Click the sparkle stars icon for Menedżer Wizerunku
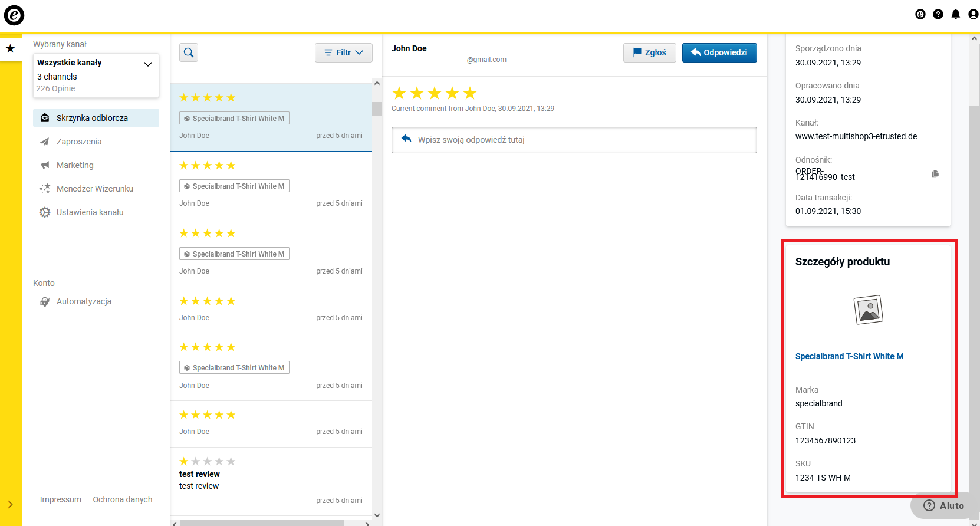 tap(45, 189)
